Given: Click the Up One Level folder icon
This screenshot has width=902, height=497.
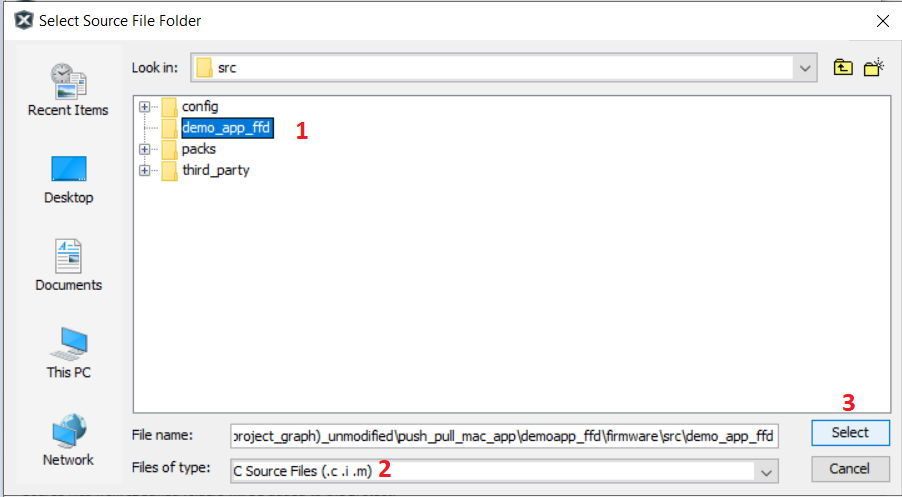Looking at the screenshot, I should click(843, 67).
